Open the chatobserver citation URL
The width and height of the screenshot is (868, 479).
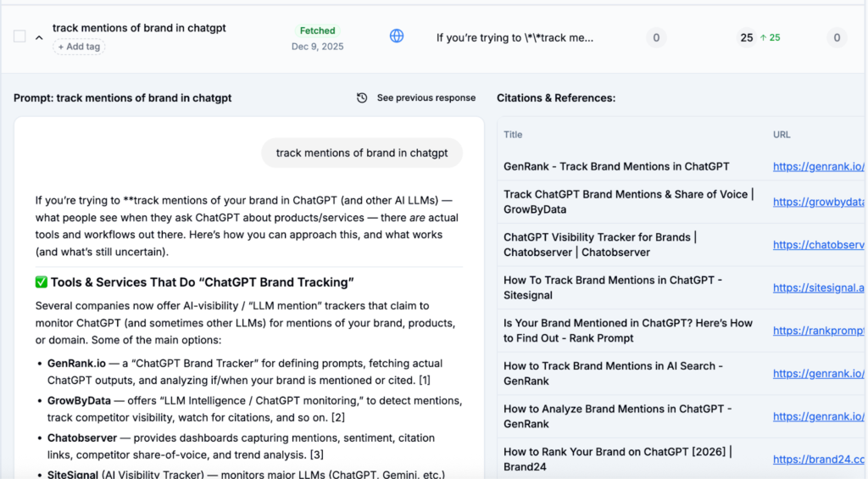(818, 245)
